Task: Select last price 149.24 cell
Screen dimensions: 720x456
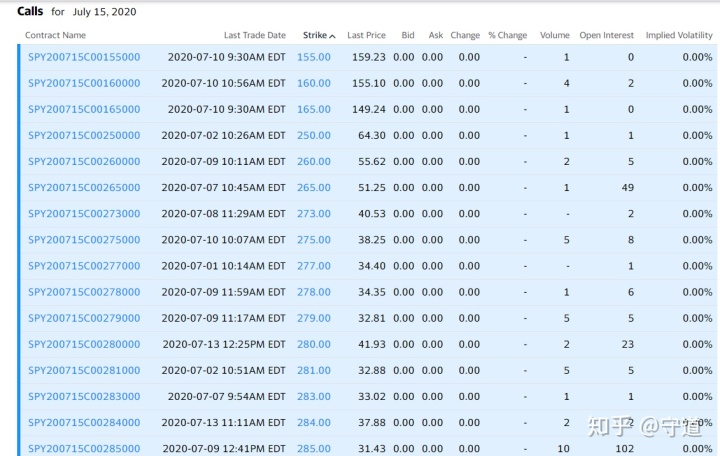Action: [369, 109]
